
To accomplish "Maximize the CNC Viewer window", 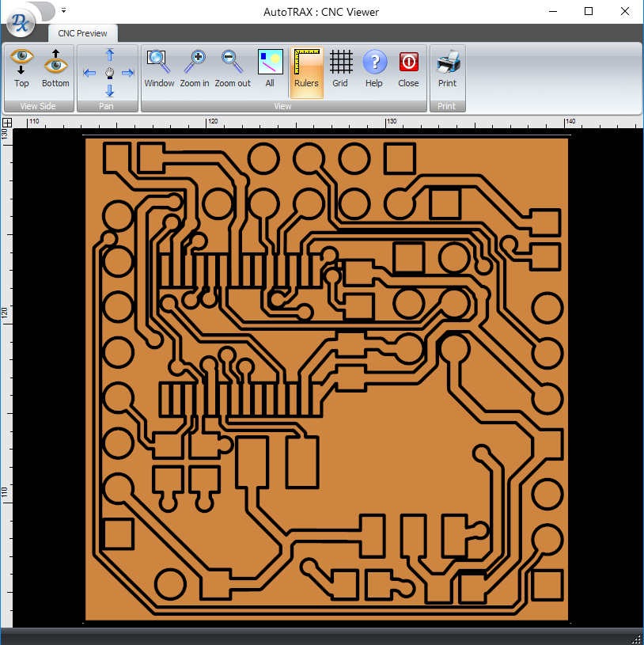I will point(588,11).
